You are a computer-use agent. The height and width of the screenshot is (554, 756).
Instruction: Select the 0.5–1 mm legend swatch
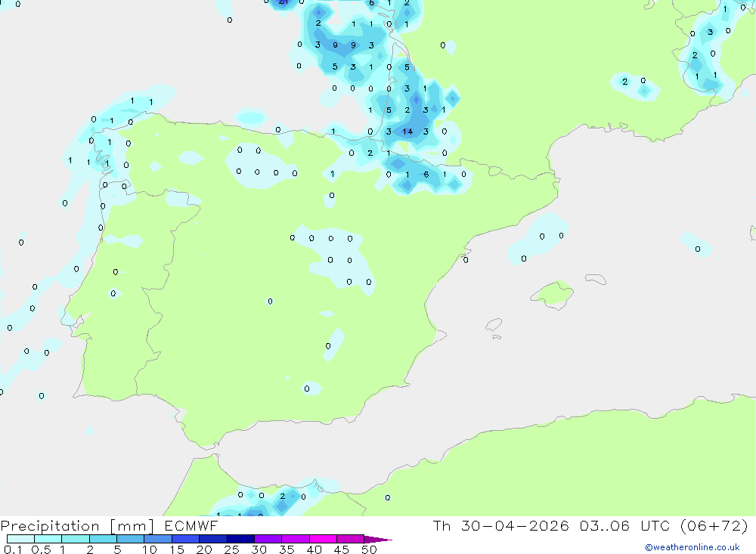[48, 539]
